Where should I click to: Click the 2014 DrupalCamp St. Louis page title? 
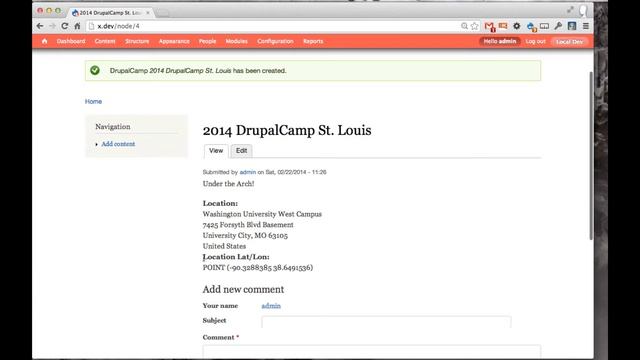(287, 130)
